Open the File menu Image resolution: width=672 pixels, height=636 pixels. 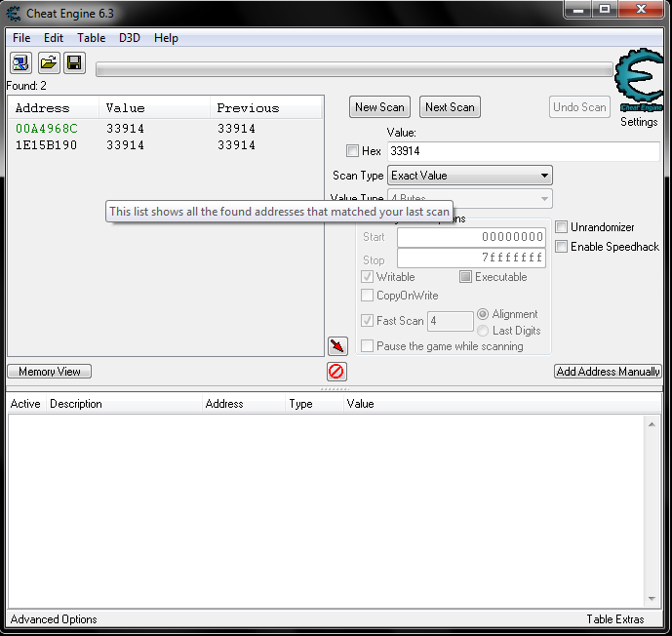(x=21, y=38)
